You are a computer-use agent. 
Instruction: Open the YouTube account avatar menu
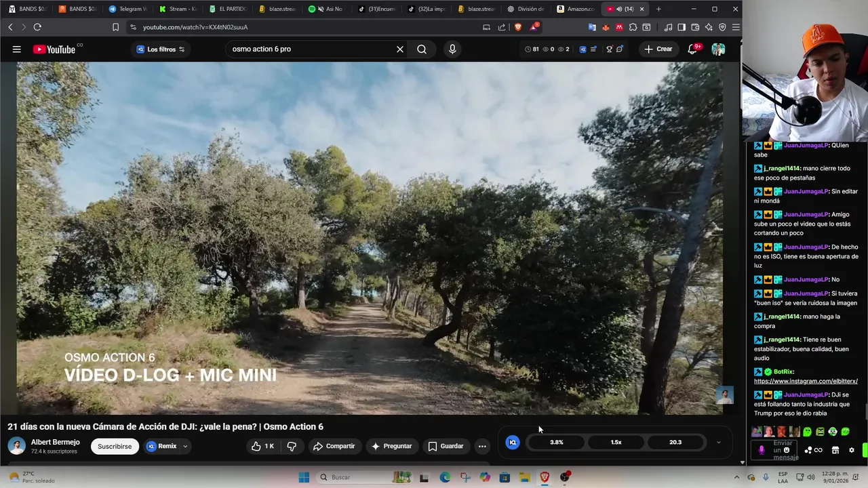tap(718, 49)
